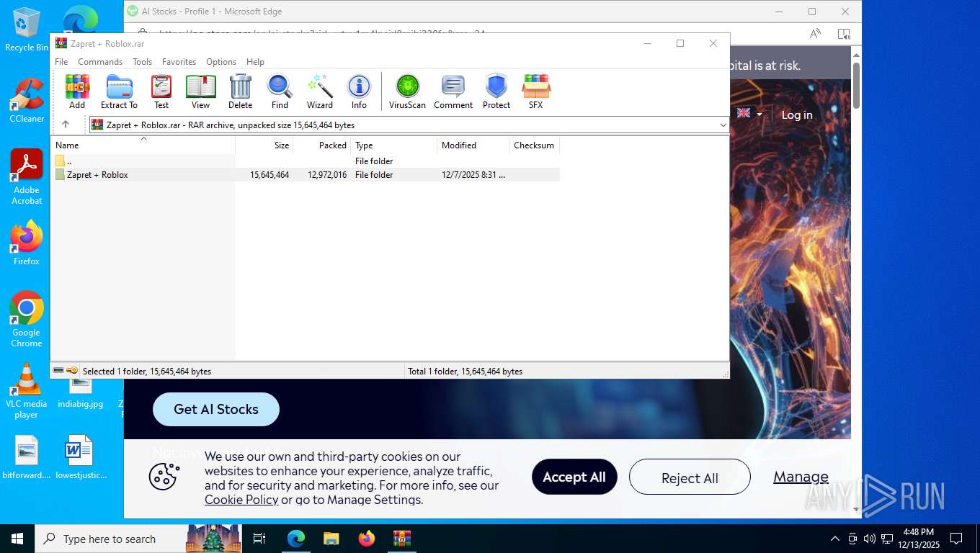Start VirusScan on the archive
980x553 pixels.
407,92
